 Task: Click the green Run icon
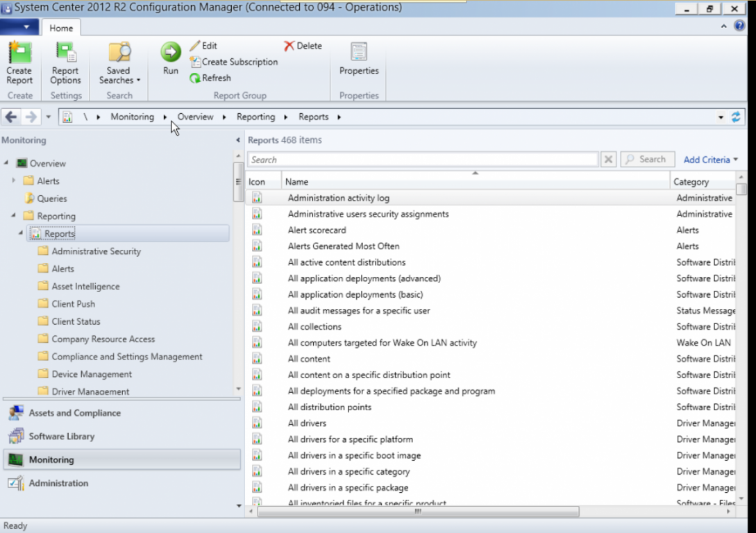pyautogui.click(x=170, y=53)
